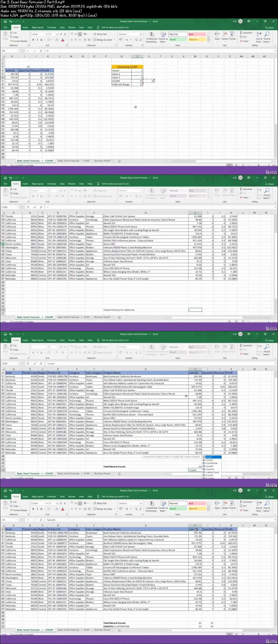Open the font size dropdown in the 00:07:38 frame

57,503
